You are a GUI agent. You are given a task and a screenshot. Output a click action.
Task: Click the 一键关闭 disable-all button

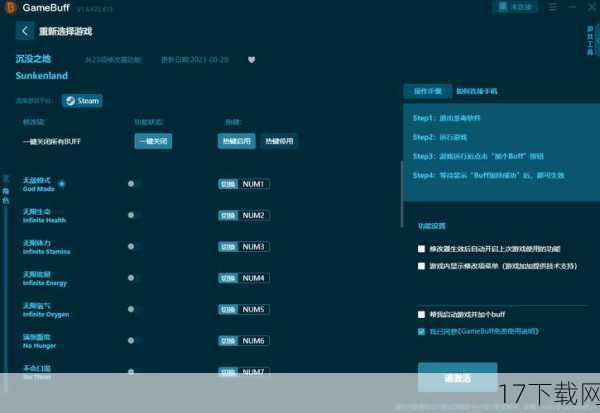pos(153,141)
